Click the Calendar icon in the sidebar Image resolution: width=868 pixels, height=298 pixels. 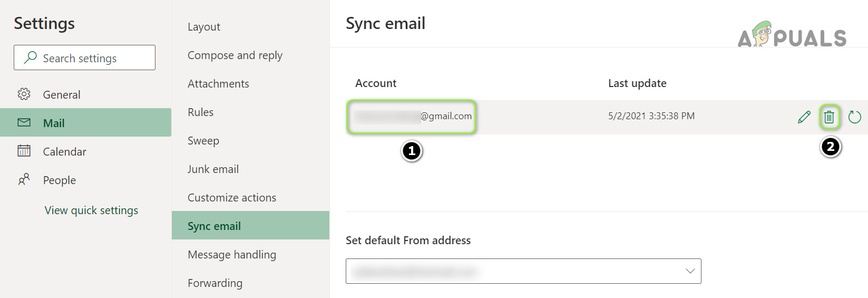[24, 151]
